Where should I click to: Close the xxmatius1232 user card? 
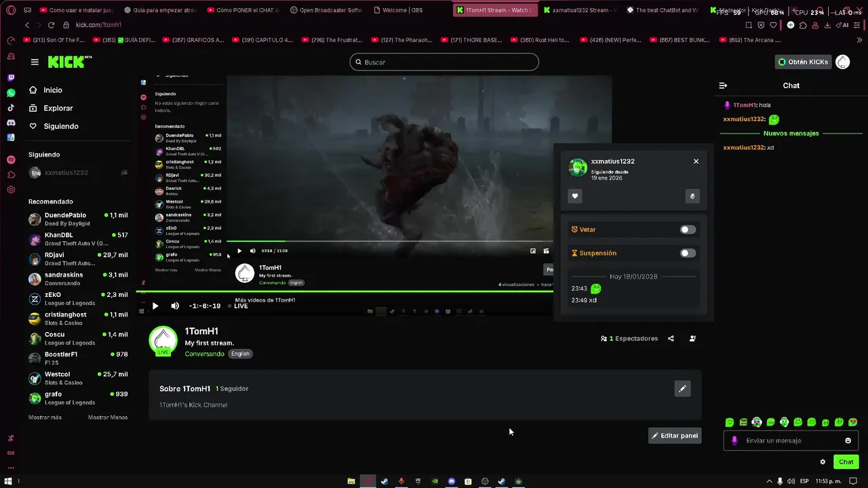tap(696, 161)
